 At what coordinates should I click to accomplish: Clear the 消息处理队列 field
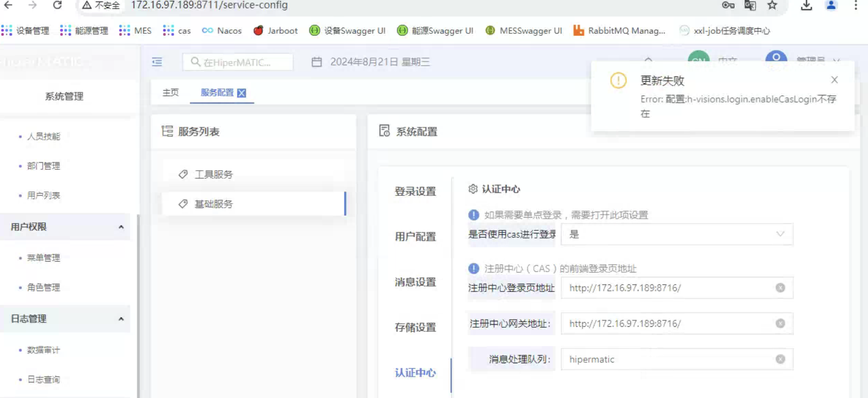coord(780,360)
